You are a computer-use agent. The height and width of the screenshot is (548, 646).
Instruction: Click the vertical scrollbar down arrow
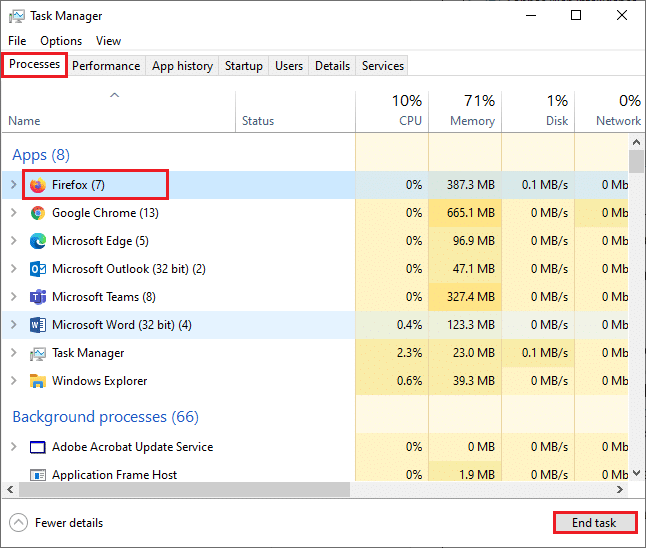point(636,473)
